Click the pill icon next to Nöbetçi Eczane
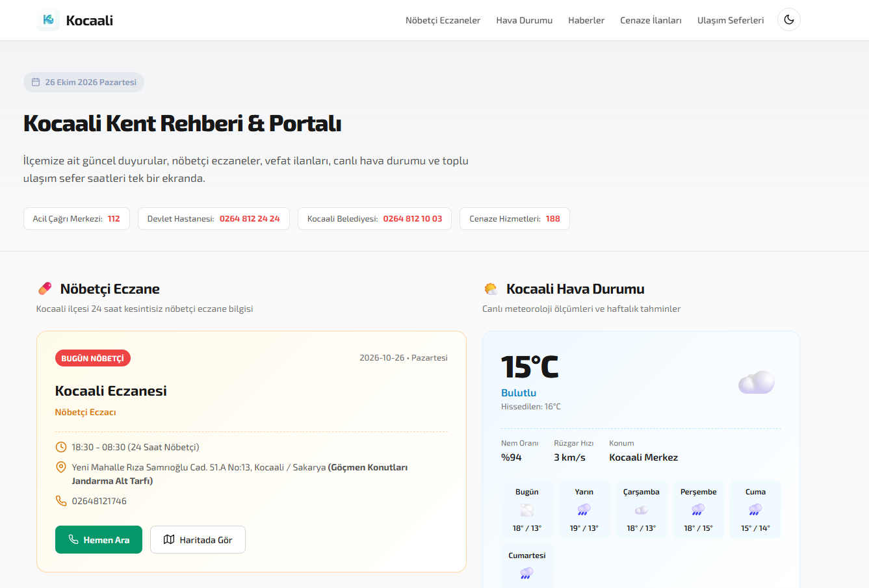Viewport: 869px width, 588px height. coord(45,288)
